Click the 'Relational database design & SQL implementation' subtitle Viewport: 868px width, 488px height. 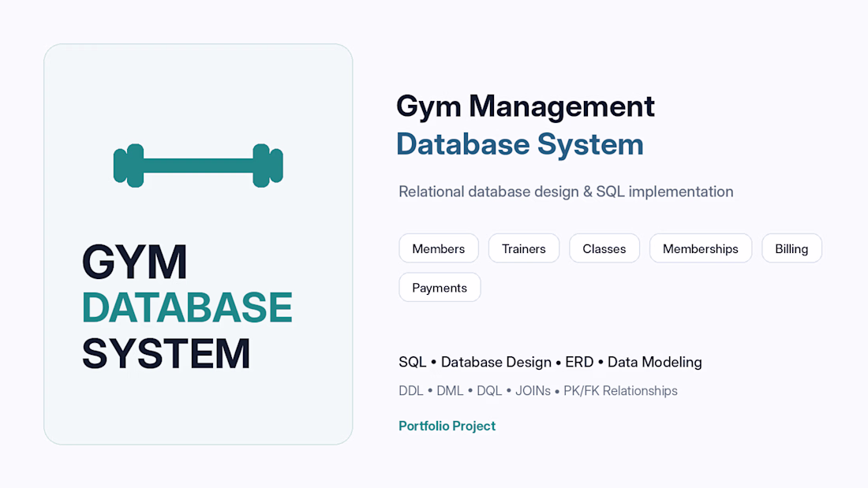click(566, 192)
